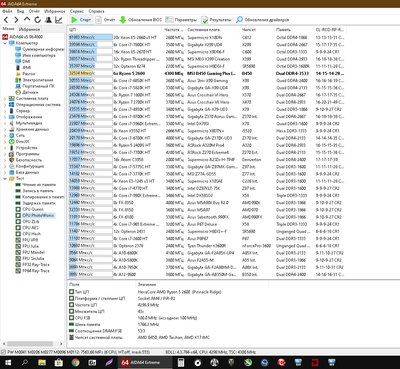
Task: Open the Разгон flame icon item
Action: point(18,74)
